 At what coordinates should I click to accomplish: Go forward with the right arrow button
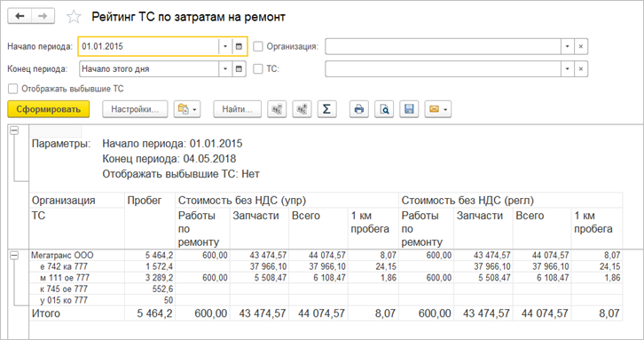coord(43,17)
